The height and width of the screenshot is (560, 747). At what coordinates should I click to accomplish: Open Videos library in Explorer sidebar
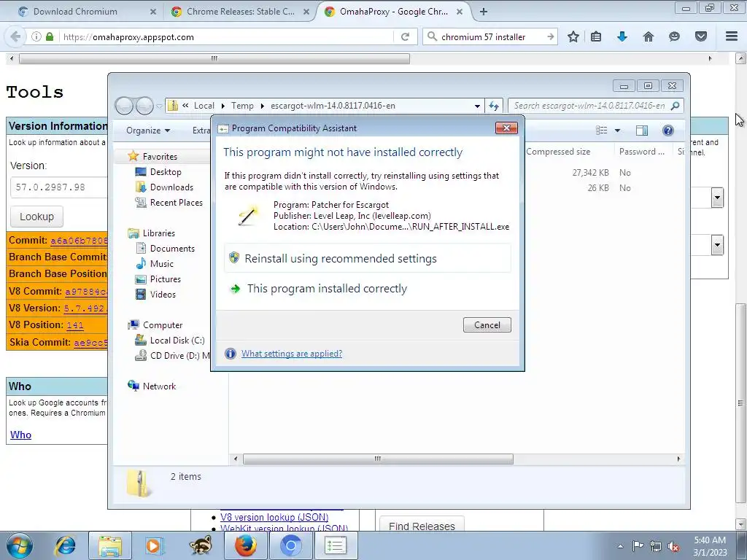click(x=163, y=295)
